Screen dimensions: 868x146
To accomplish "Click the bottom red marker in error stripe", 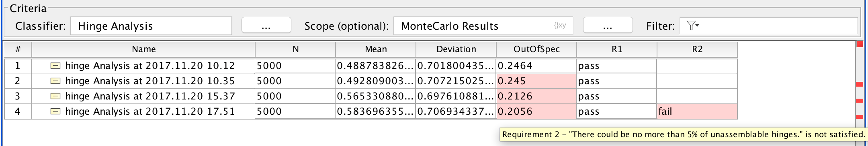I will pyautogui.click(x=860, y=117).
